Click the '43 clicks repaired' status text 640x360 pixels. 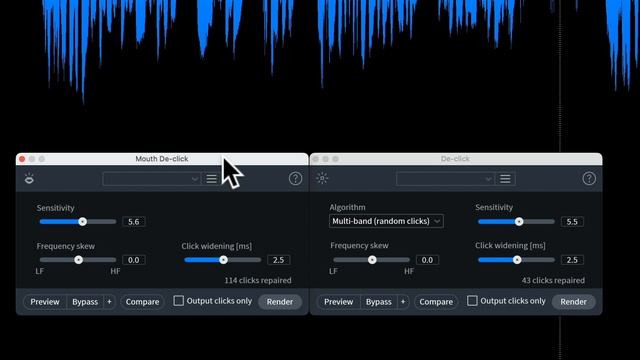[x=553, y=280]
